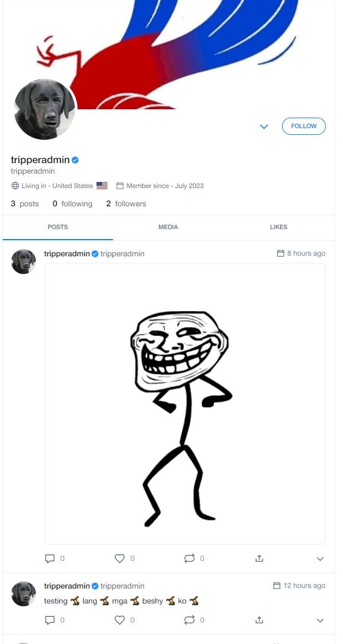Screen dimensions: 343x644
Task: Switch to the Media tab
Action: 168,227
